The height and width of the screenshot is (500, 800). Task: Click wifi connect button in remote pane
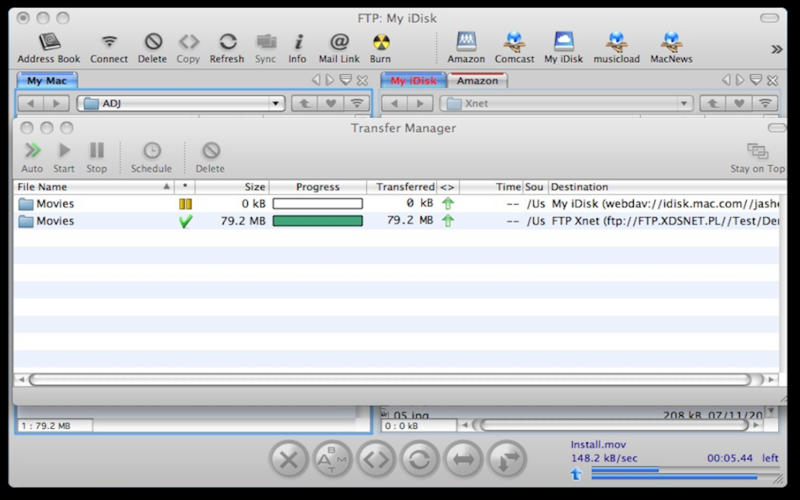point(765,104)
